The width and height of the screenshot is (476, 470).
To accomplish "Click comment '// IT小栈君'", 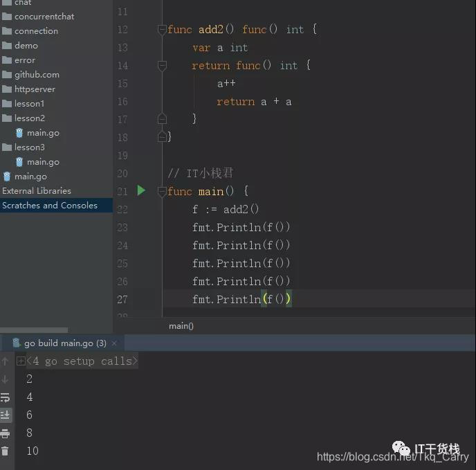I will [x=201, y=174].
